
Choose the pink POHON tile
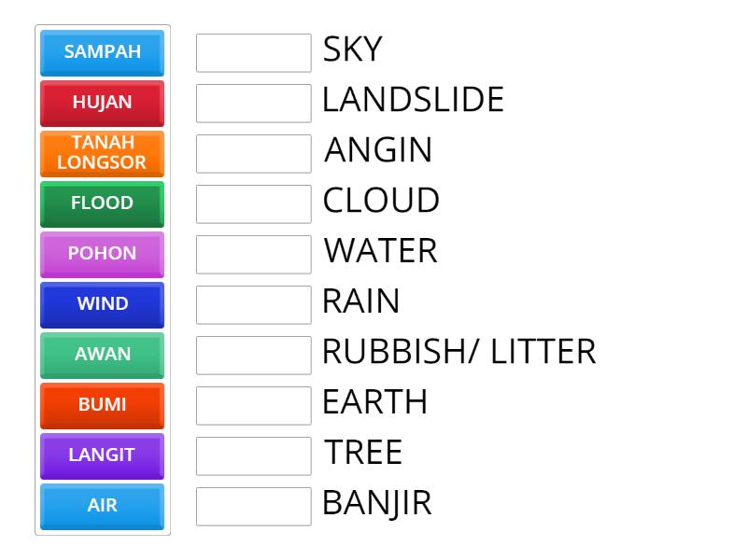[x=102, y=254]
